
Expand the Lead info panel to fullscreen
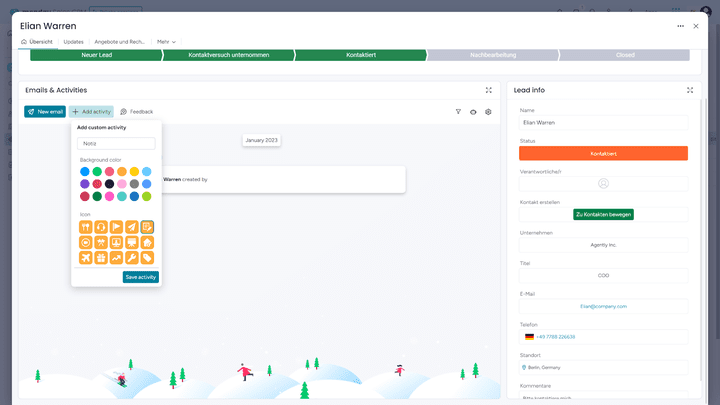point(690,90)
